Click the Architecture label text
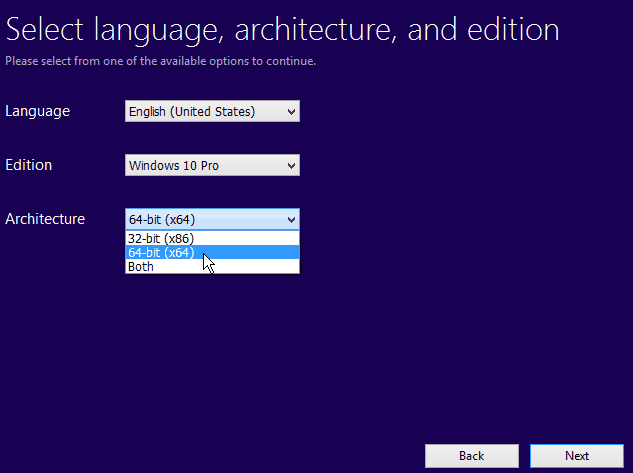Viewport: 633px width, 473px height. click(45, 219)
